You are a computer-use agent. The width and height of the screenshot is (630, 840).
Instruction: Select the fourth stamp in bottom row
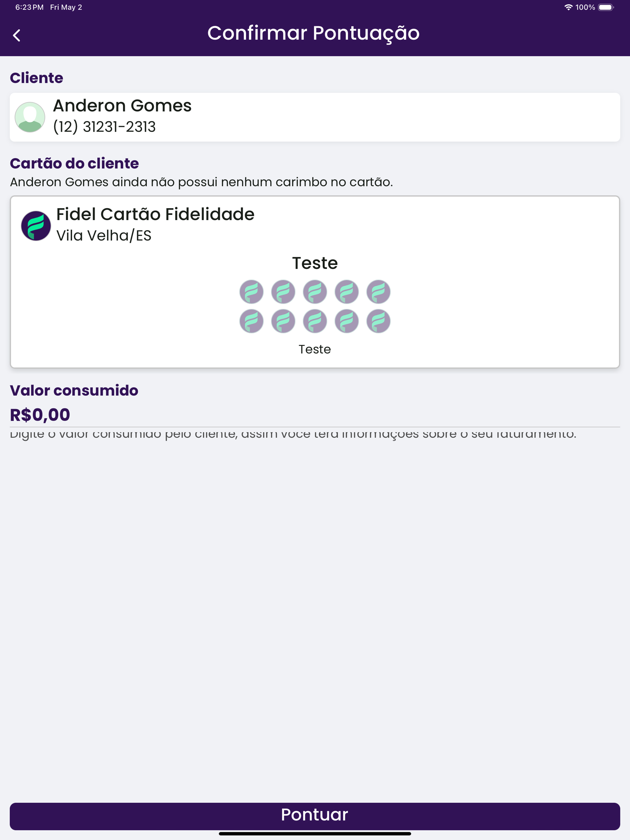[347, 321]
